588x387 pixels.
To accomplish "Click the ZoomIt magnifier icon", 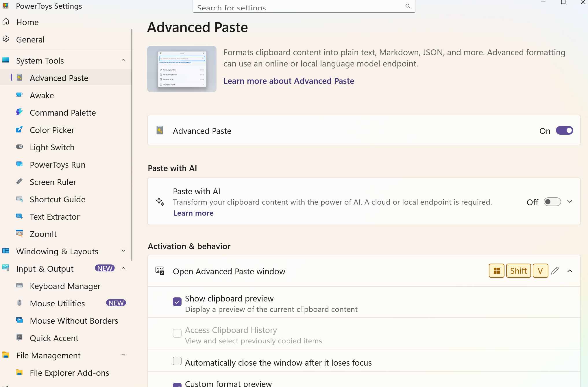I will (x=19, y=234).
